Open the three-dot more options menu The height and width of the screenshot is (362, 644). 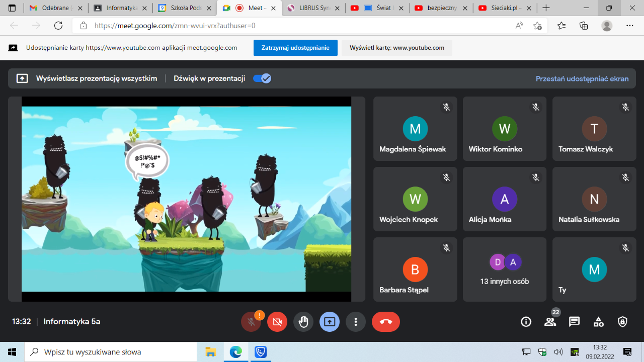356,322
